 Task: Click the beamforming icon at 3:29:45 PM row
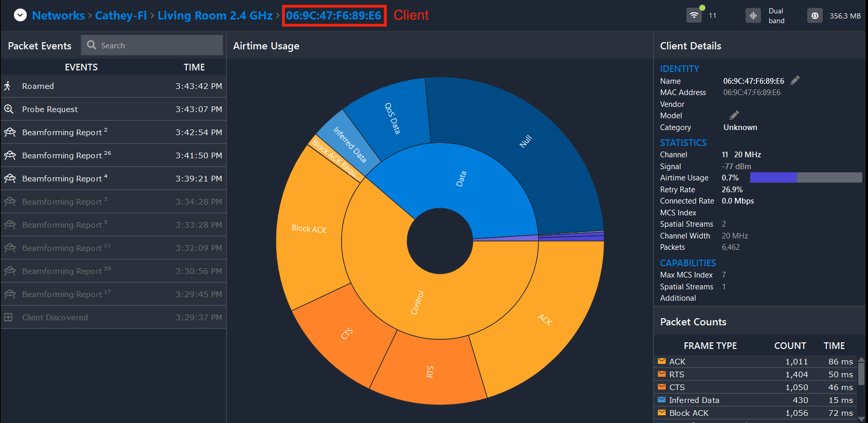pos(10,294)
